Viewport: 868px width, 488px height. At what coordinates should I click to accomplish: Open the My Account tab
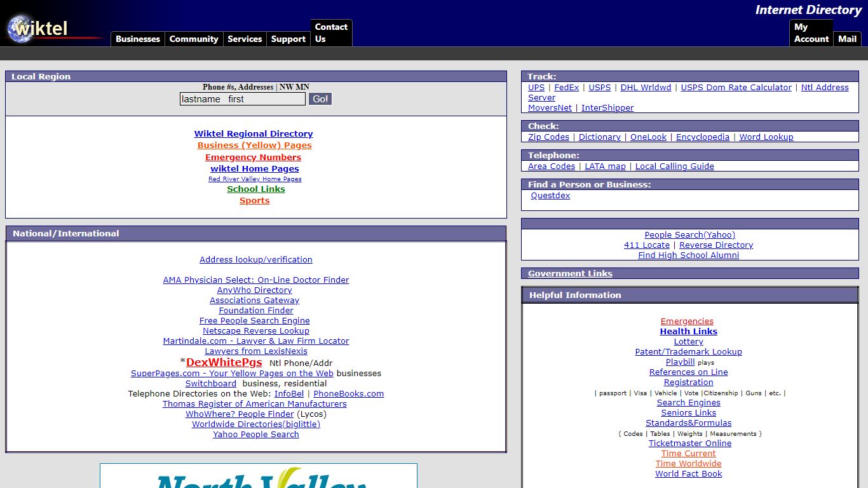point(811,33)
